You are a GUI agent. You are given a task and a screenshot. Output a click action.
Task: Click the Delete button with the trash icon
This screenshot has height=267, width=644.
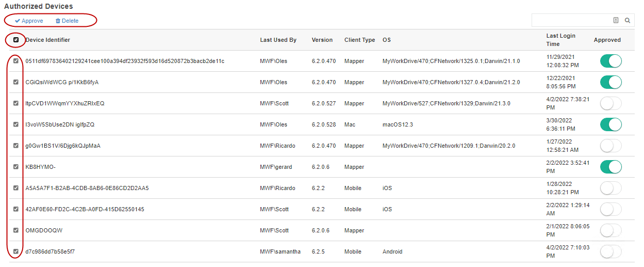67,21
